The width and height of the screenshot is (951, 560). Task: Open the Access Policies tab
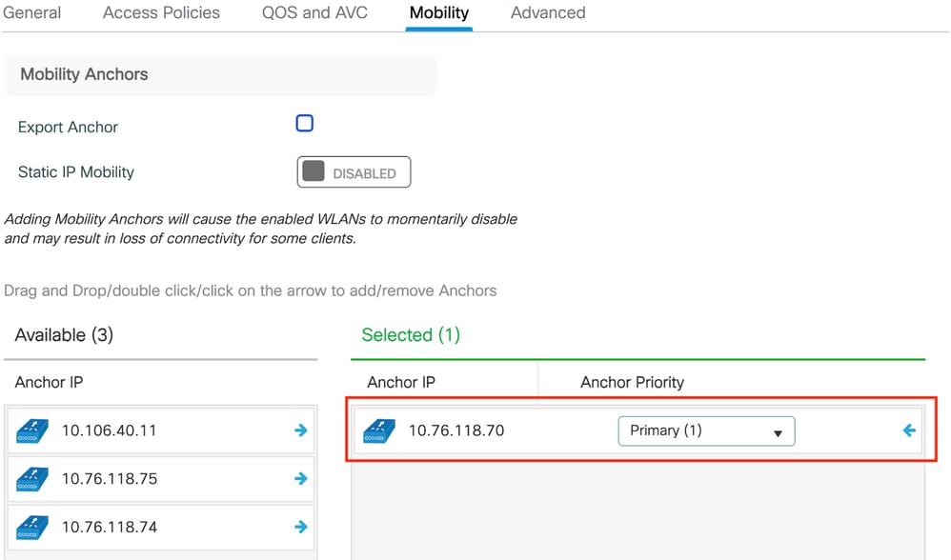pyautogui.click(x=161, y=12)
